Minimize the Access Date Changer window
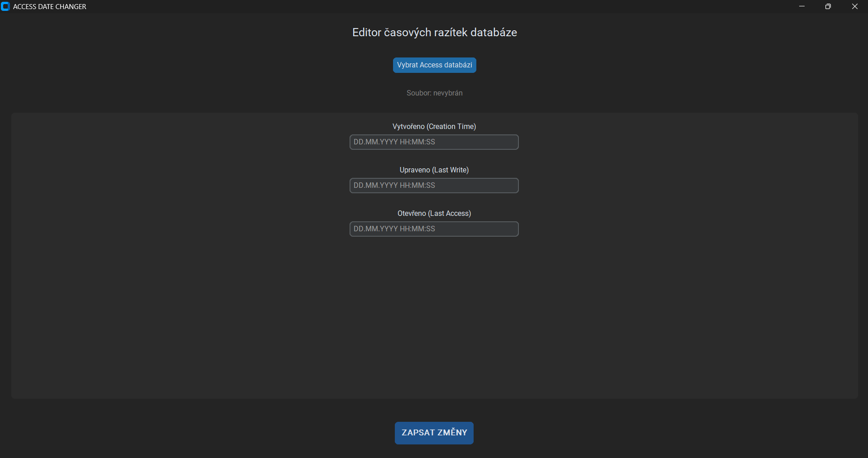The image size is (868, 458). pos(802,6)
